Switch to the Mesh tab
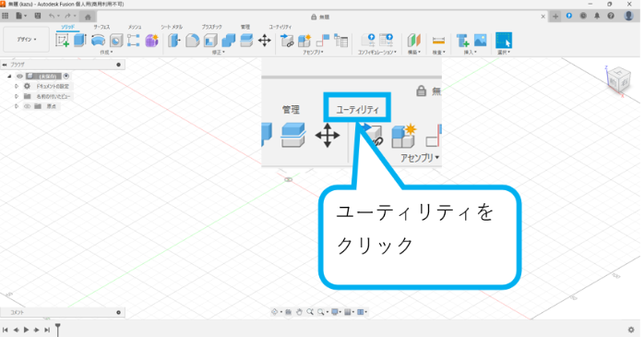Viewport: 644px width, 337px height. pyautogui.click(x=135, y=27)
